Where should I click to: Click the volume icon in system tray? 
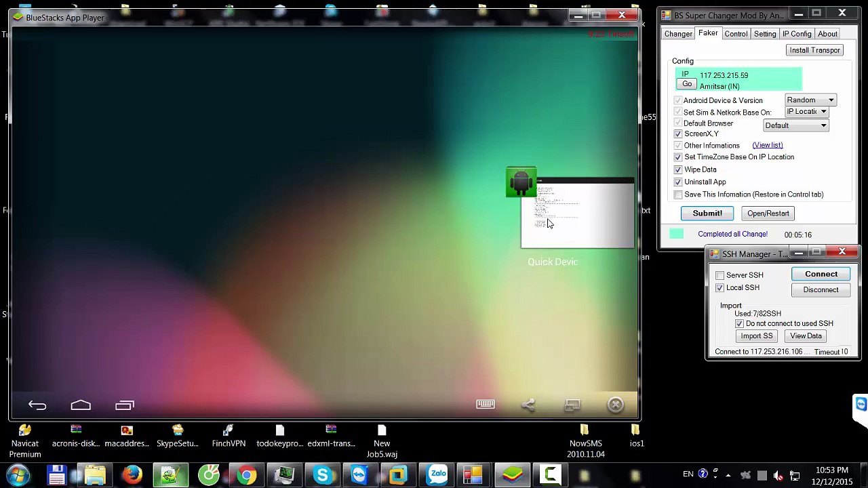(778, 475)
